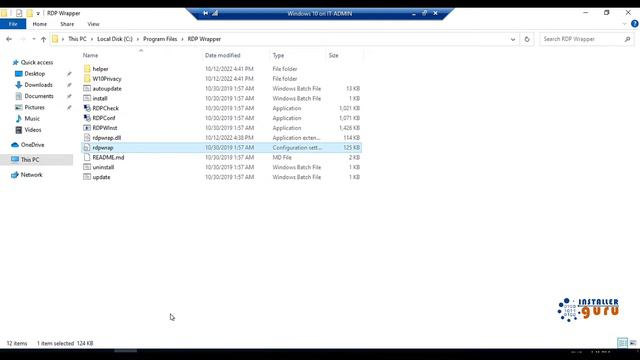The width and height of the screenshot is (640, 360).
Task: Expand the ribbon chevron
Action: [624, 24]
